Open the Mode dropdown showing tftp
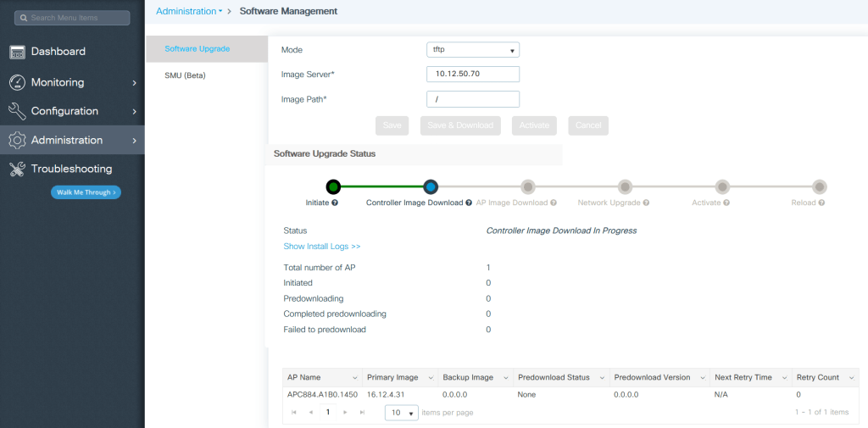This screenshot has height=428, width=868. point(472,50)
